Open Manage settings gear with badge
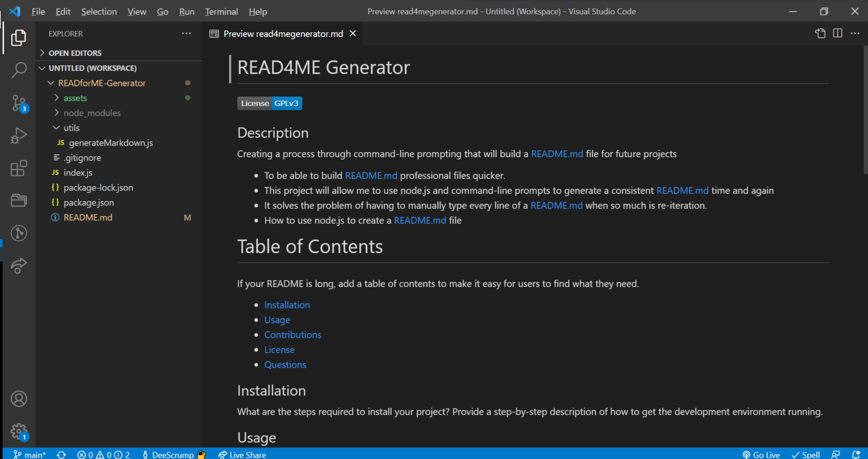 pyautogui.click(x=19, y=431)
